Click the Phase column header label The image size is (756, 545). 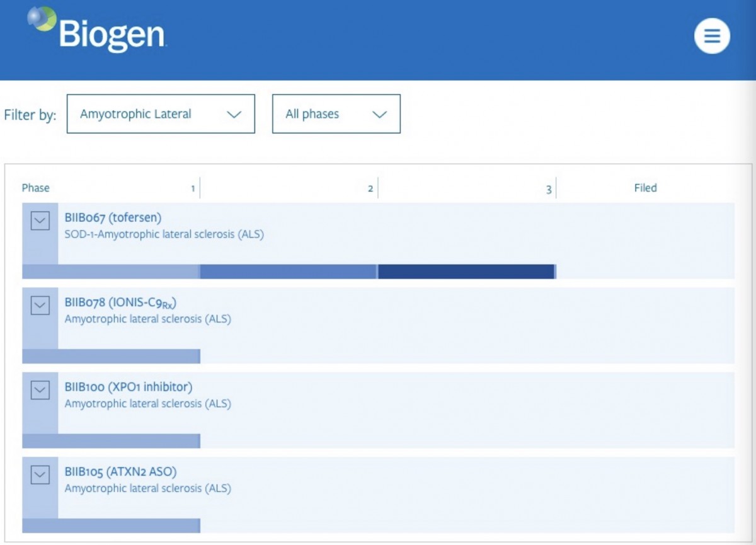(36, 188)
